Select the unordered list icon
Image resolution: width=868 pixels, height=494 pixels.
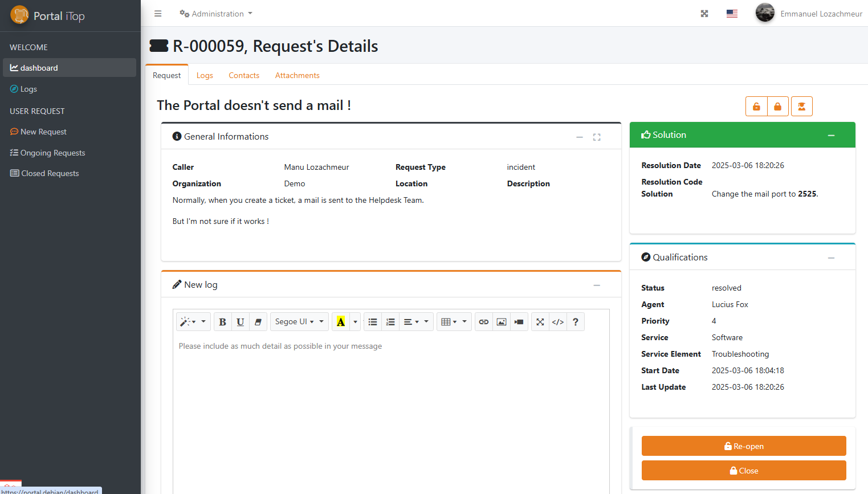point(372,321)
